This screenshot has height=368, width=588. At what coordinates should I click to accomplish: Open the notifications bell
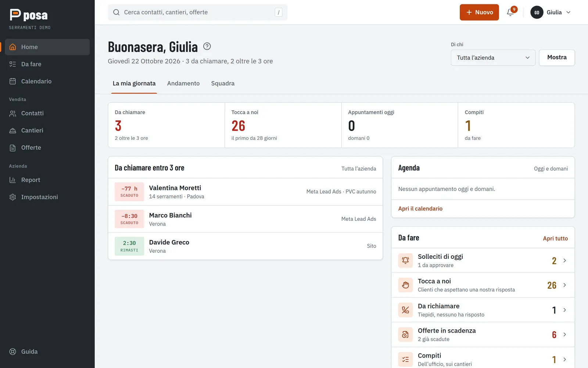pyautogui.click(x=510, y=13)
